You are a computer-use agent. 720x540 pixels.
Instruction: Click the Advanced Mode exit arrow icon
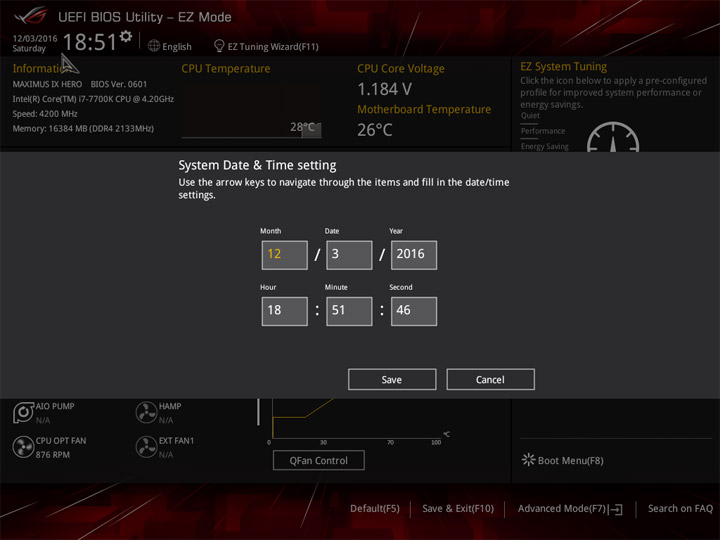[616, 509]
